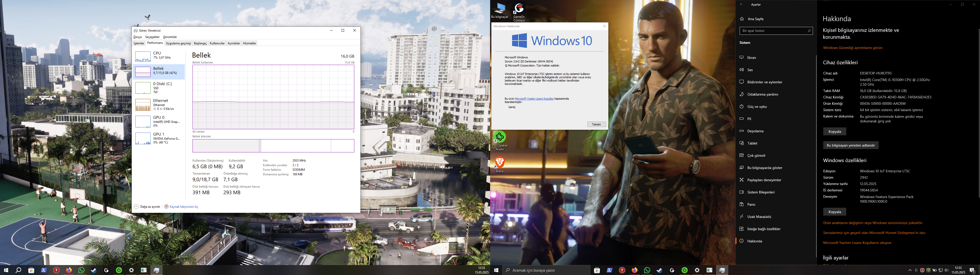This screenshot has width=980, height=275.
Task: Switch to the Ayrıntılar tab
Action: click(x=234, y=43)
